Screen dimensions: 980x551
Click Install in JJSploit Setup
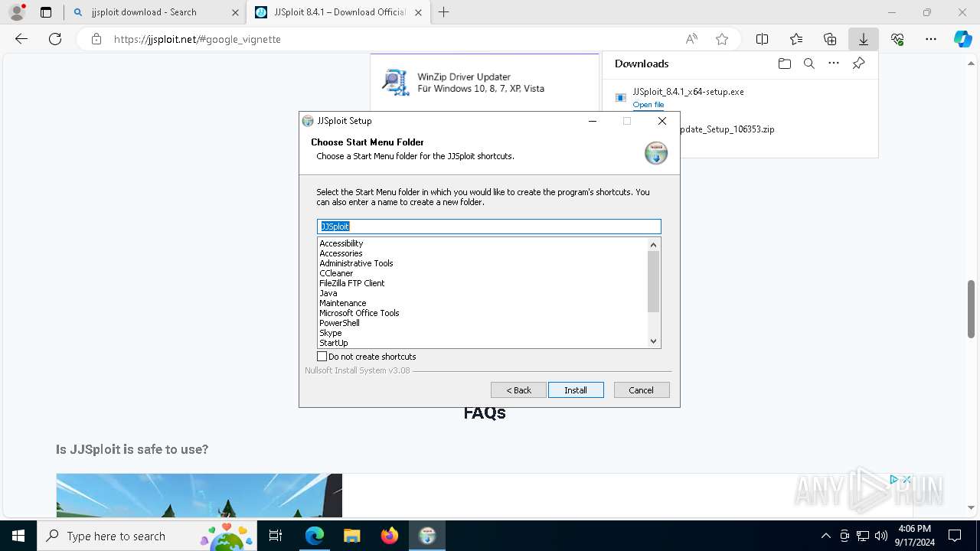coord(576,390)
